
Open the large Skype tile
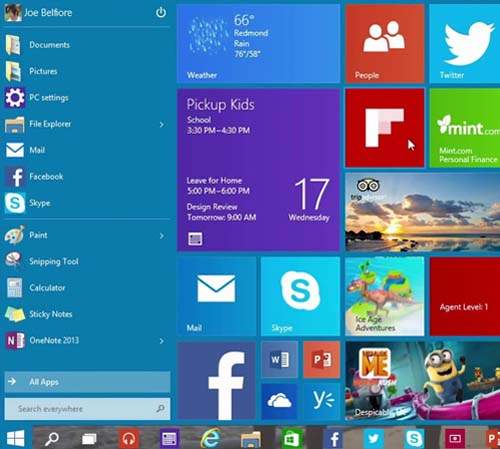coord(300,296)
